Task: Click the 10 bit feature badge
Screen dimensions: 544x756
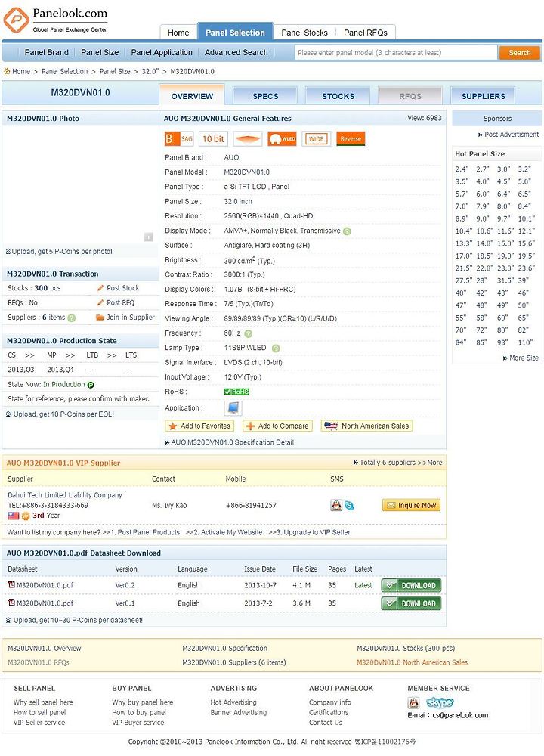Action: pos(213,139)
